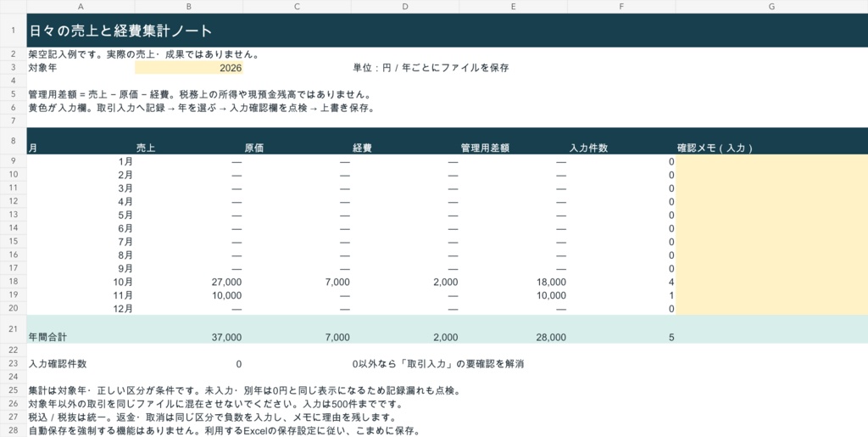Click the 原価 table header
Image resolution: width=868 pixels, height=437 pixels.
point(297,141)
